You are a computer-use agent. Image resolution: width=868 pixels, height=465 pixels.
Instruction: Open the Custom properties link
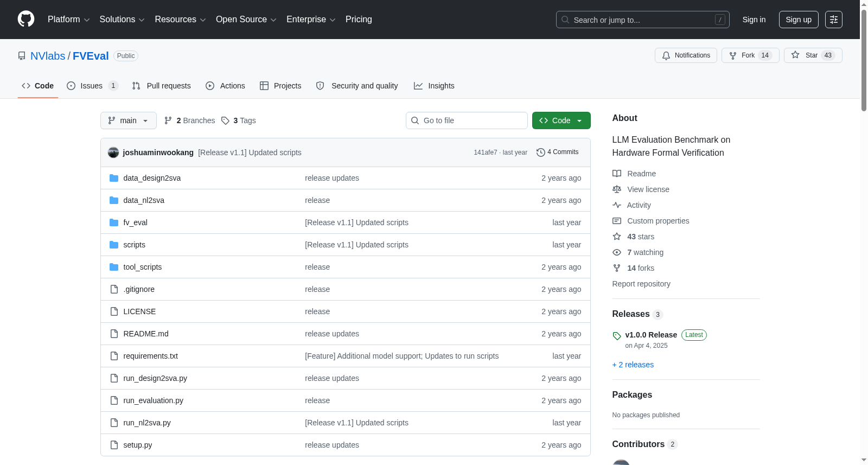tap(658, 221)
